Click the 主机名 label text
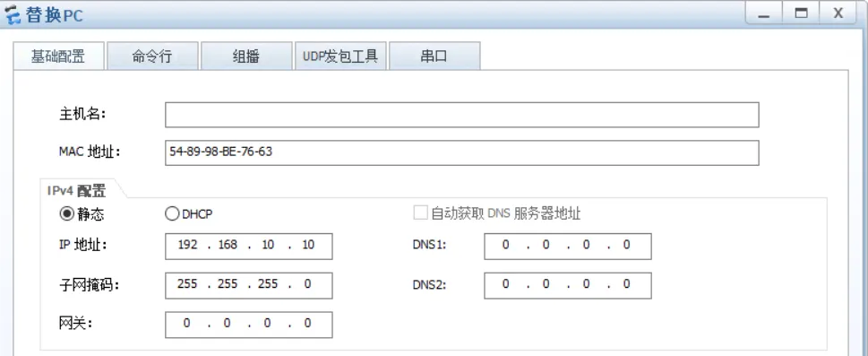This screenshot has width=868, height=356. point(82,114)
